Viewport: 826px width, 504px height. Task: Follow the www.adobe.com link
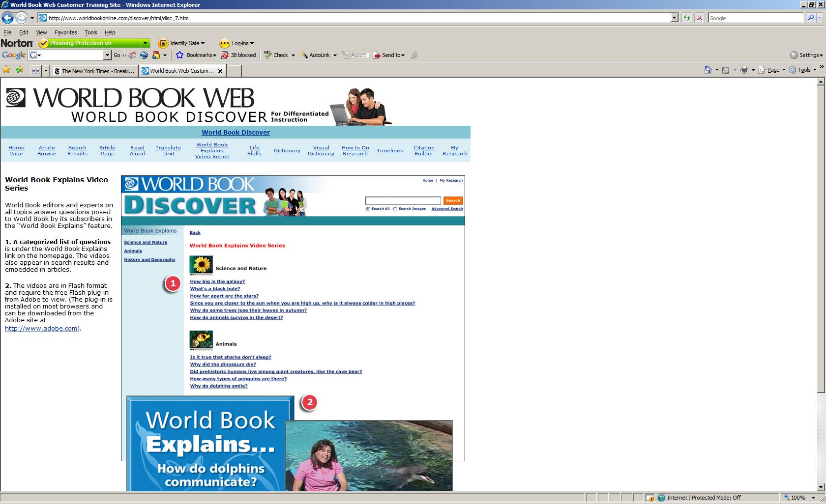[41, 329]
